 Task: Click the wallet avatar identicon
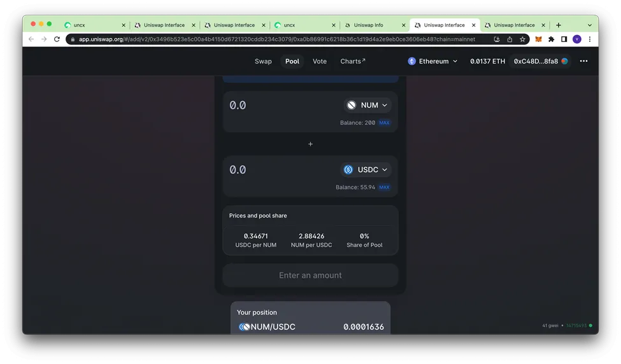tap(565, 61)
